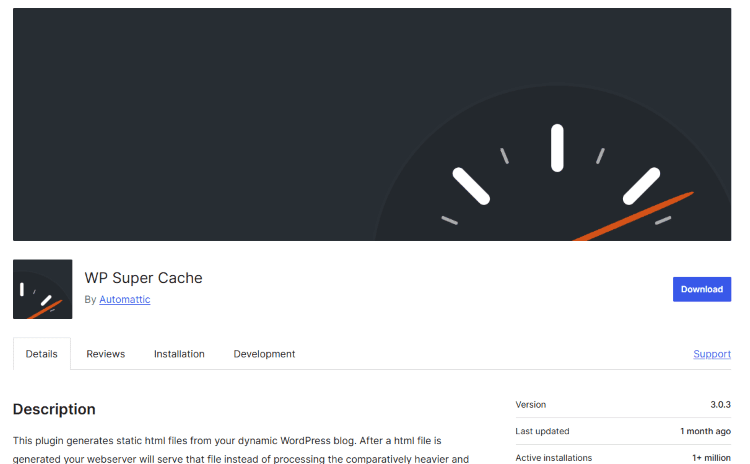Click the WP Super Cache title
750x464 pixels.
143,278
